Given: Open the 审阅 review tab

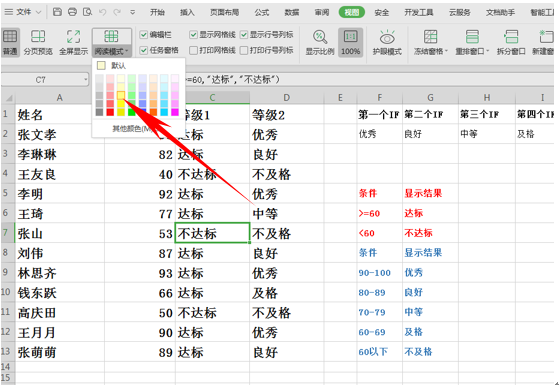Looking at the screenshot, I should coord(322,12).
